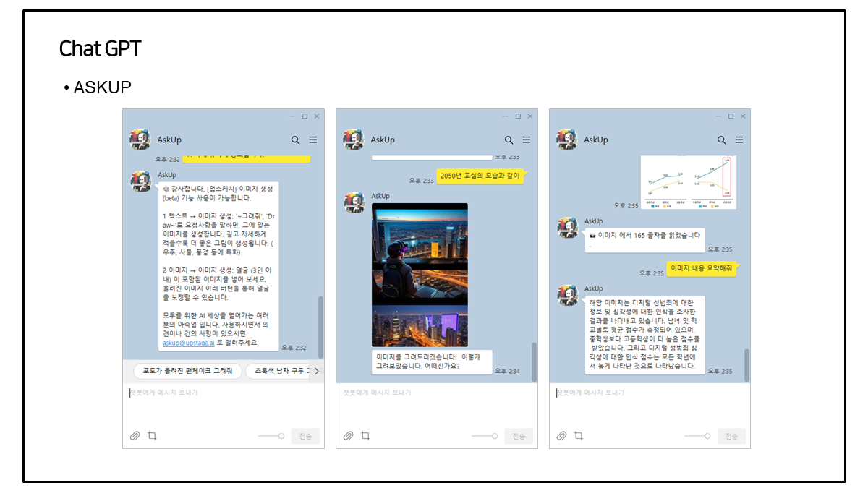
Task: Click the 전송 button in the right window
Action: pyautogui.click(x=732, y=436)
